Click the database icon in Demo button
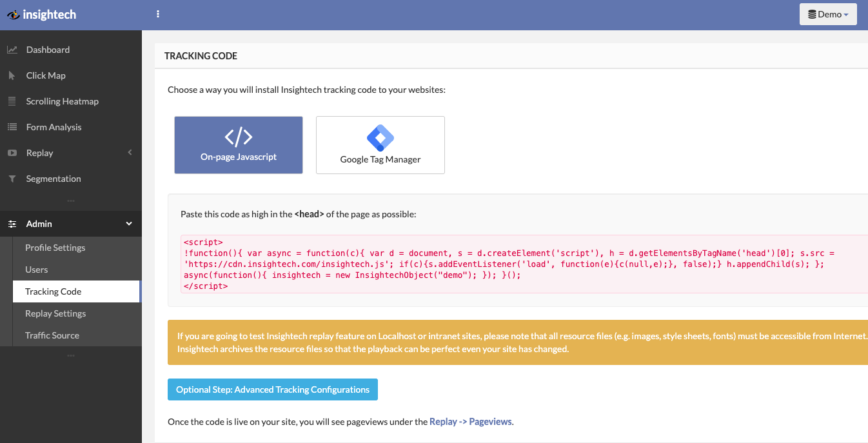 812,14
